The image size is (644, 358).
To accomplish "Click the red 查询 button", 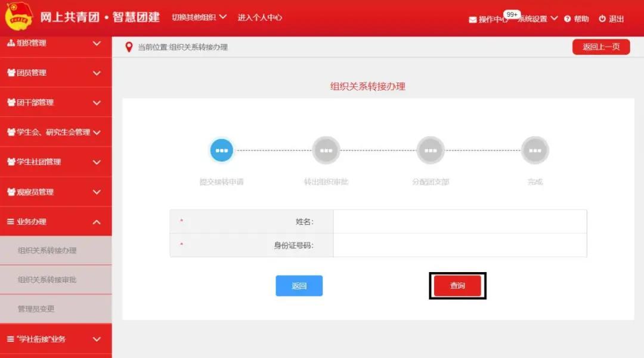I will click(457, 286).
